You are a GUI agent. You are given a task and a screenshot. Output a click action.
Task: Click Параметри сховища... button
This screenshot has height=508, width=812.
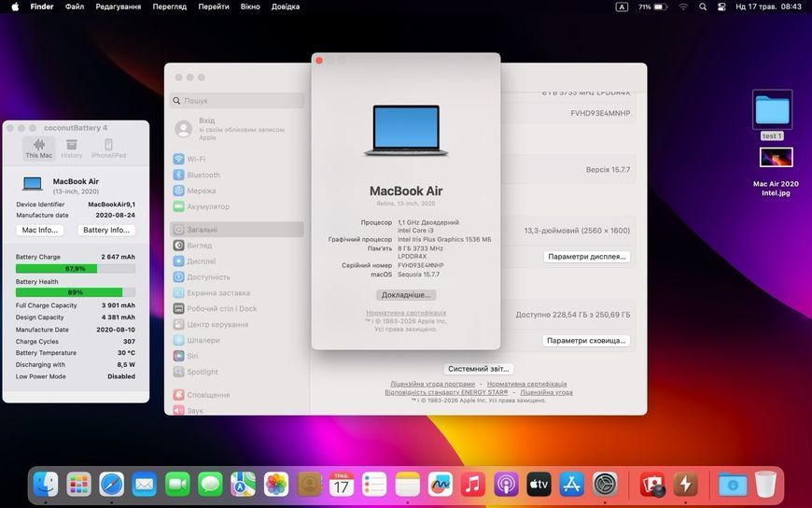click(x=586, y=341)
